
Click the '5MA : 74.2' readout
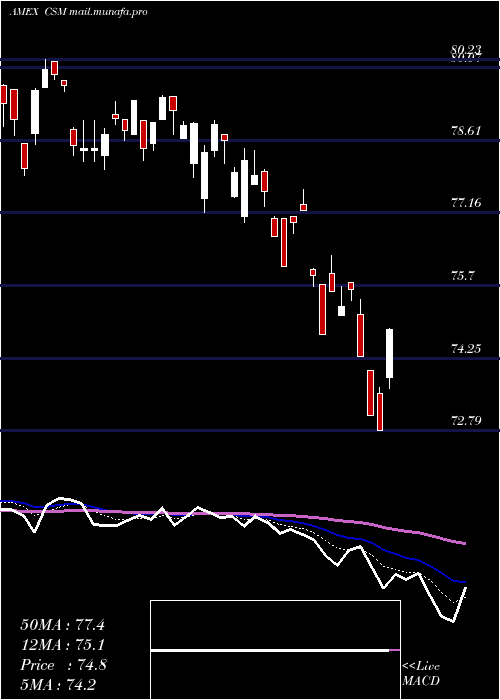[58, 685]
